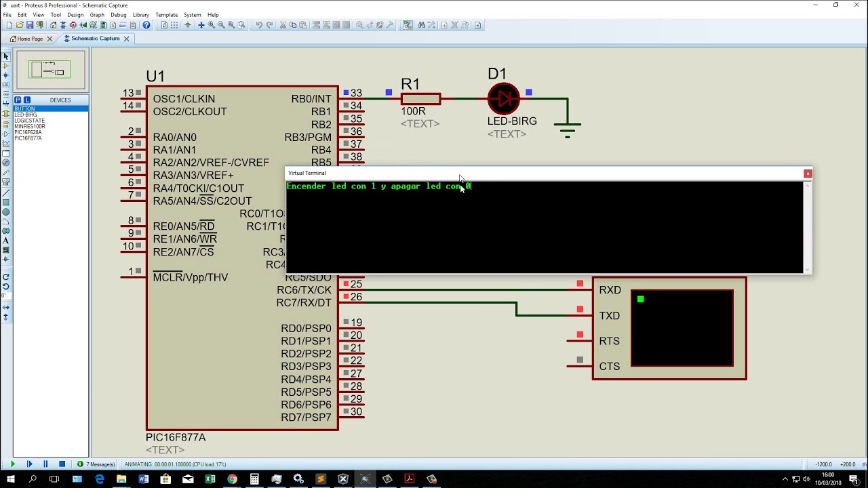
Task: Open the 7 Message(s) log
Action: [96, 464]
